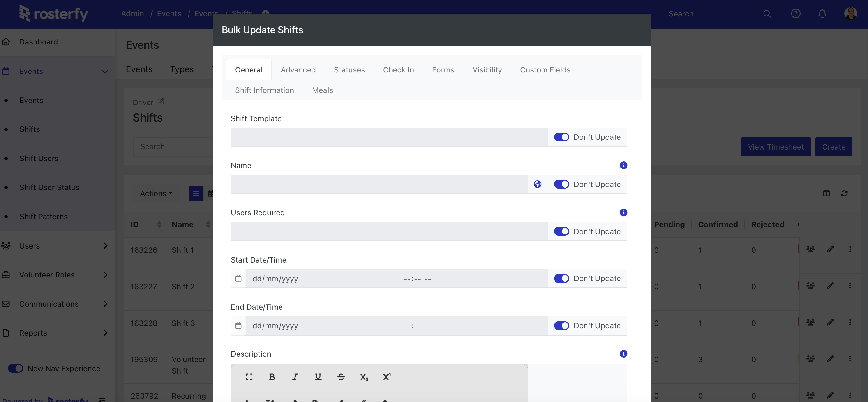The width and height of the screenshot is (868, 402).
Task: Apply bold in the description editor
Action: pyautogui.click(x=272, y=377)
